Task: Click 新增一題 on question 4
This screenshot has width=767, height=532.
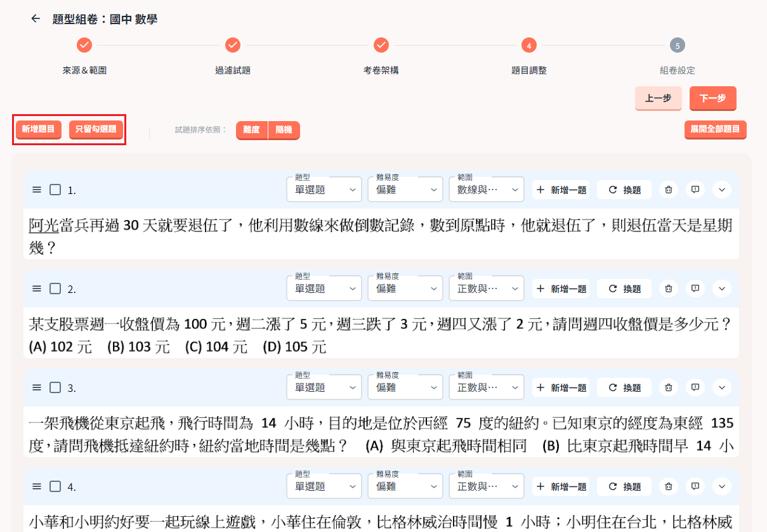Action: pyautogui.click(x=561, y=486)
